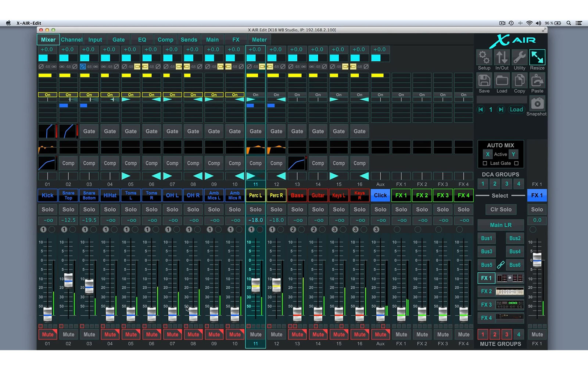Open channel 01 compressor curve display
Screen dimensions: 588x370
pos(47,163)
